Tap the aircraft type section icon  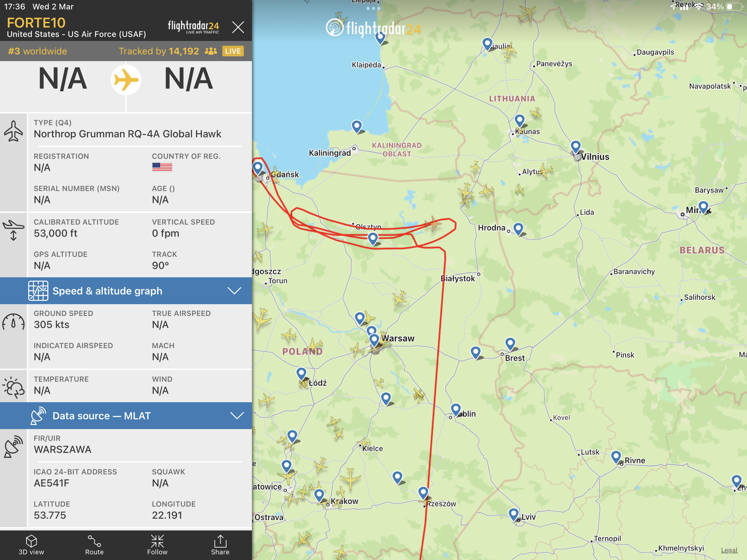(13, 131)
